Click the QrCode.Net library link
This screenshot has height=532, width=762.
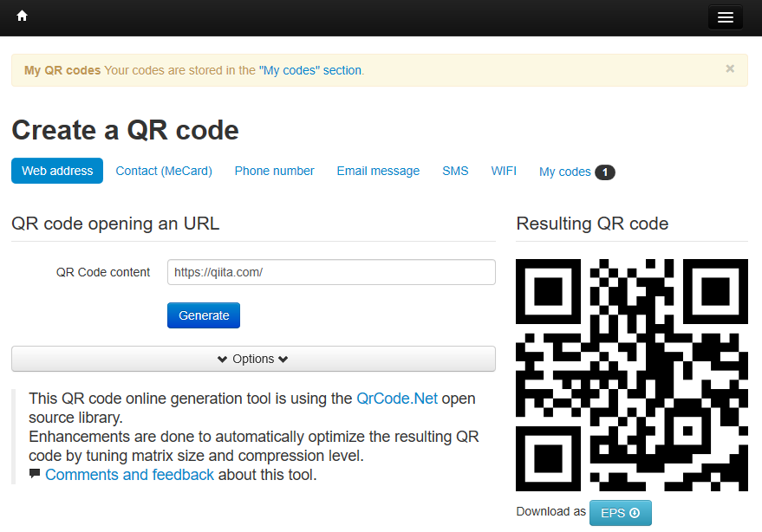pos(397,399)
